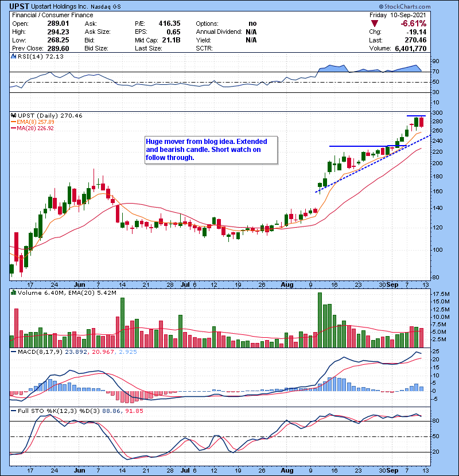The width and height of the screenshot is (459, 476).
Task: Select the Prev Close value 289.60
Action: tap(58, 48)
